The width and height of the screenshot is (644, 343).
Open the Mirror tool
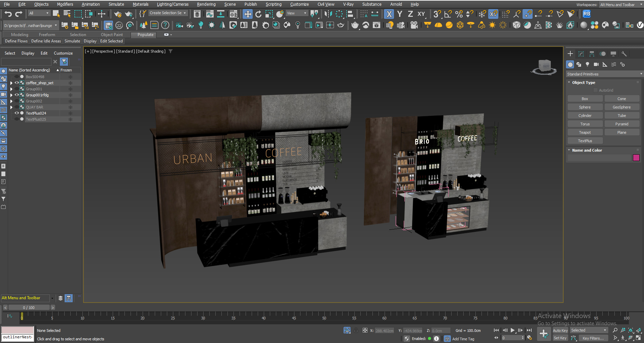(x=328, y=14)
